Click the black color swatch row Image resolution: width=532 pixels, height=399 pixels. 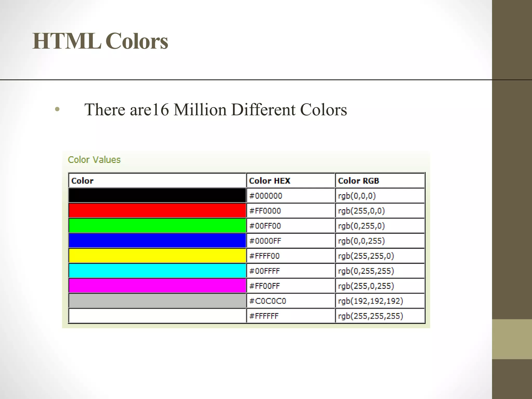click(157, 196)
